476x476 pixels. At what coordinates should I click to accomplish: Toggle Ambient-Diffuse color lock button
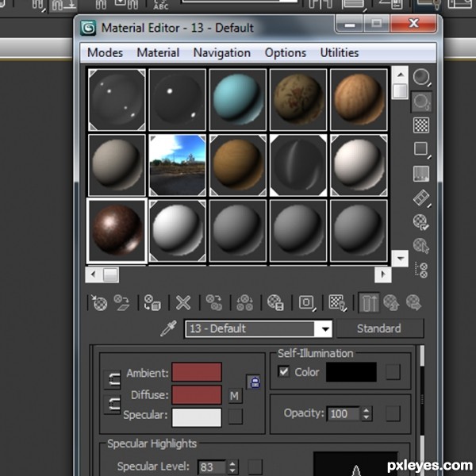coord(113,379)
